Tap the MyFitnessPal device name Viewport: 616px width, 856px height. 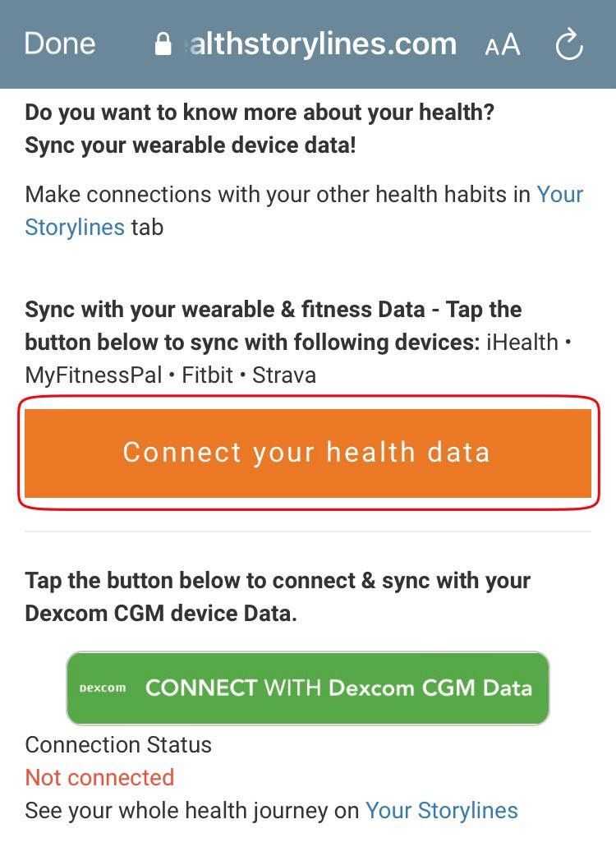[94, 375]
